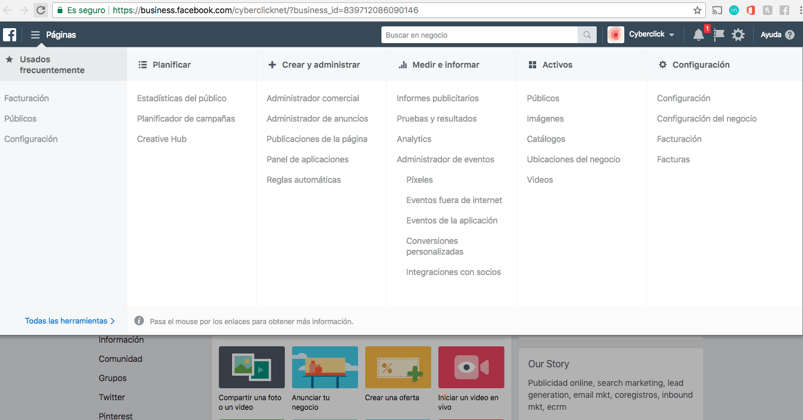The image size is (803, 420).
Task: Click the Ayuda help text
Action: coord(771,35)
